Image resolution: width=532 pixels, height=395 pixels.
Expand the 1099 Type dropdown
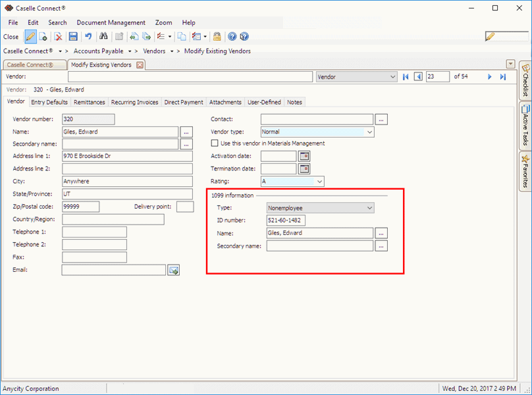pyautogui.click(x=369, y=208)
